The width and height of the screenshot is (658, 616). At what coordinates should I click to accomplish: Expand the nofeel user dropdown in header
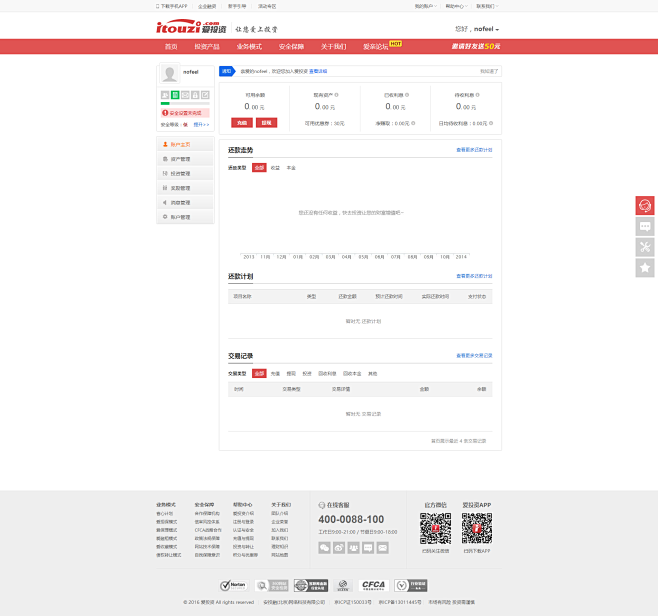(477, 29)
